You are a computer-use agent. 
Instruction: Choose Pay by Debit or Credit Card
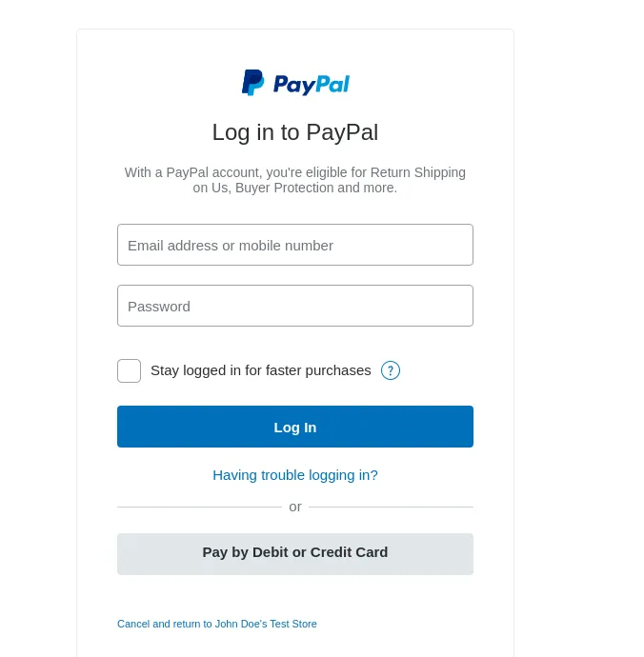point(295,554)
